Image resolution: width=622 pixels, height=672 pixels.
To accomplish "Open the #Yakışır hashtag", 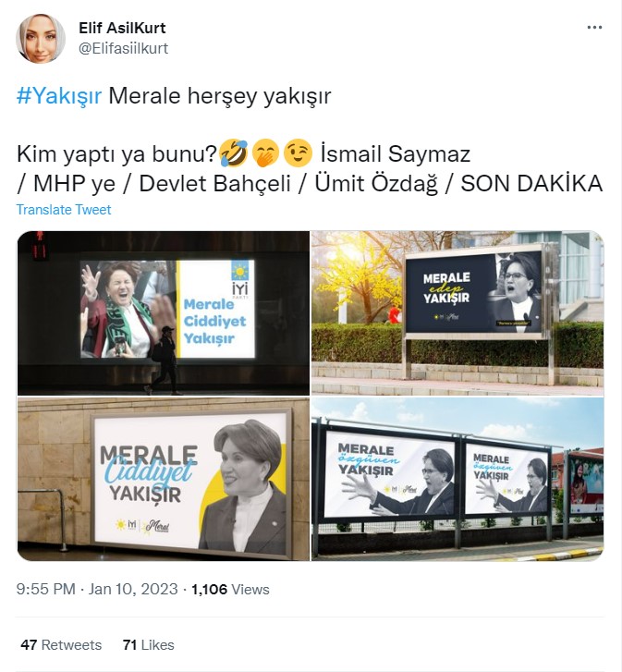I will point(59,95).
